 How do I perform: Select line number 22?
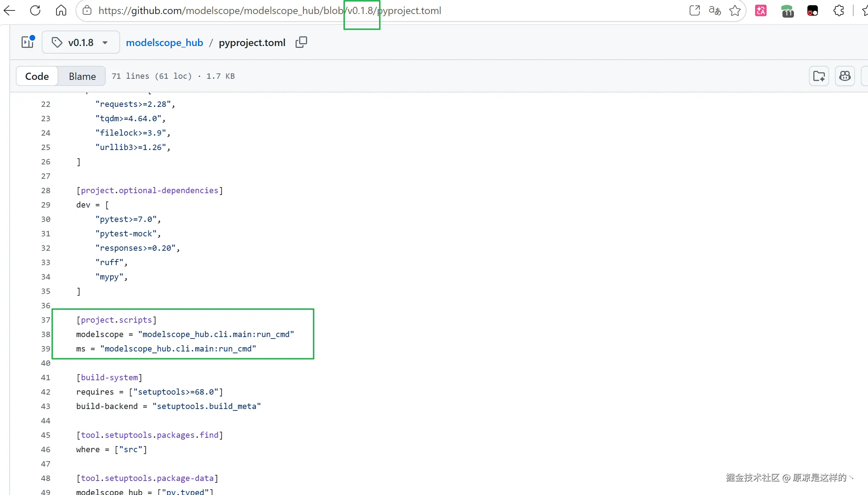tap(46, 104)
